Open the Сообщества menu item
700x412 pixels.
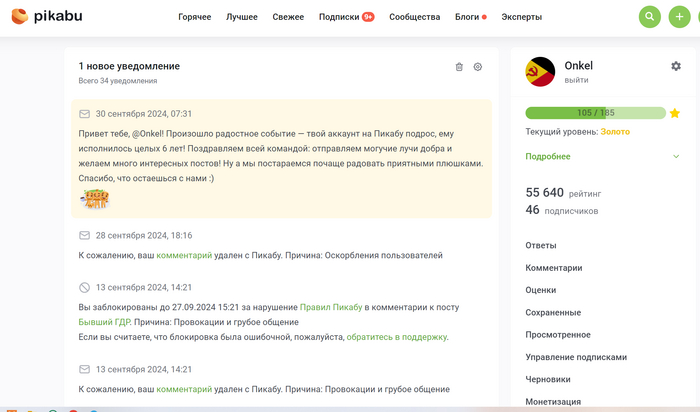tap(415, 17)
